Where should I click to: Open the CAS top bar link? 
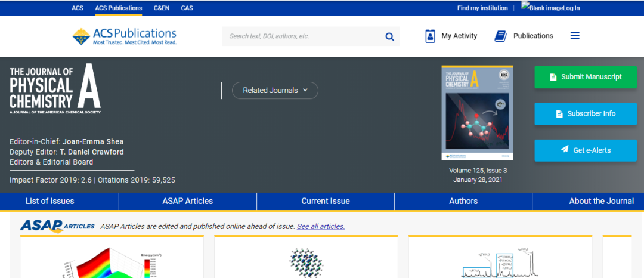pyautogui.click(x=187, y=8)
